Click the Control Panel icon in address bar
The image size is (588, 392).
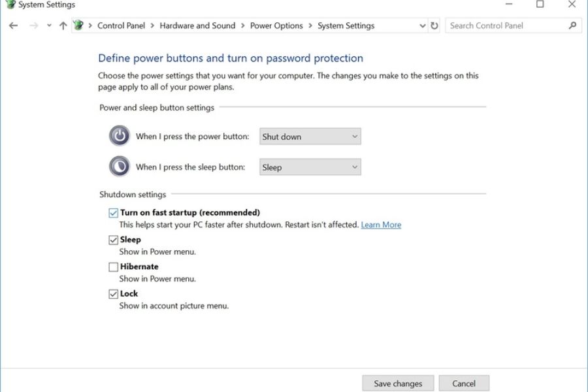click(x=79, y=25)
